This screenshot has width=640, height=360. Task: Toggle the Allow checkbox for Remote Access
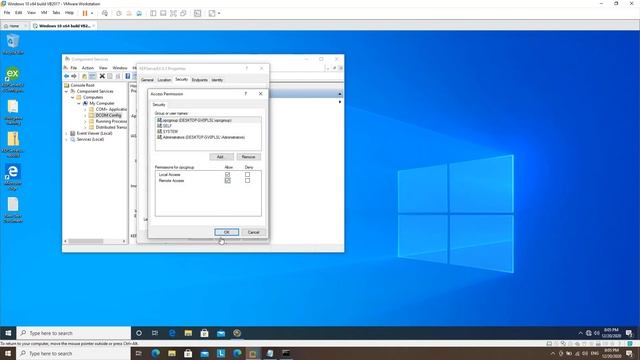pyautogui.click(x=227, y=180)
